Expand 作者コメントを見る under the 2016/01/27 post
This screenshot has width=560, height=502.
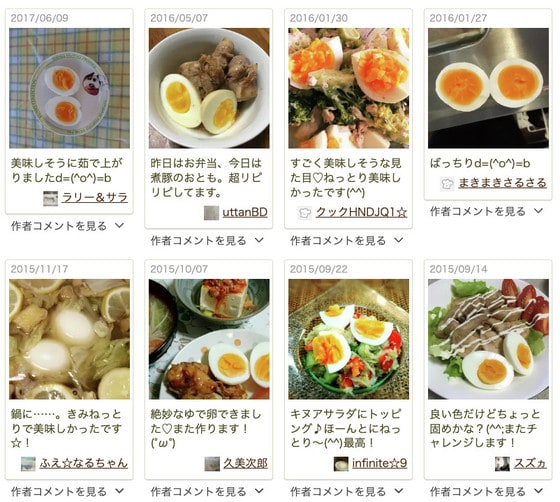coord(486,211)
